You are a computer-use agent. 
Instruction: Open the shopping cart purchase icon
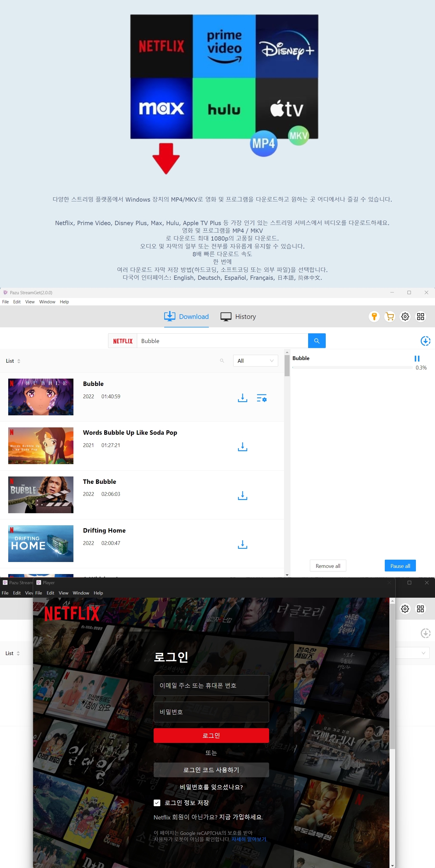point(389,316)
